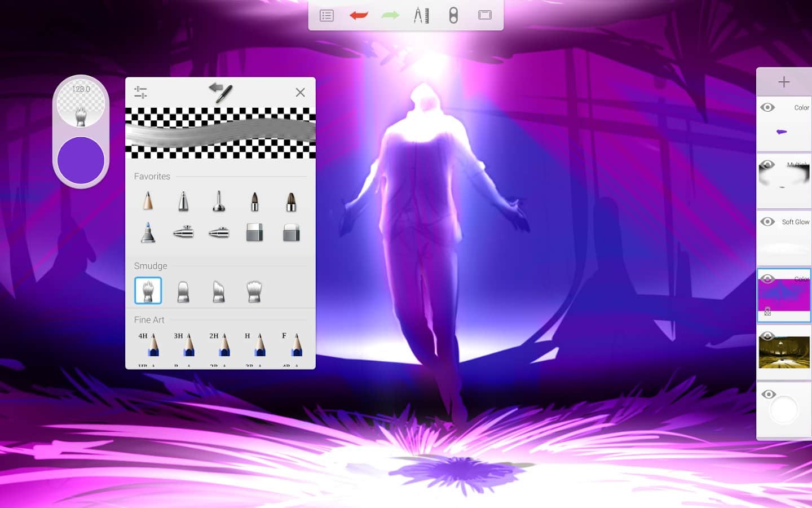Add a new layer with plus button

coord(784,82)
